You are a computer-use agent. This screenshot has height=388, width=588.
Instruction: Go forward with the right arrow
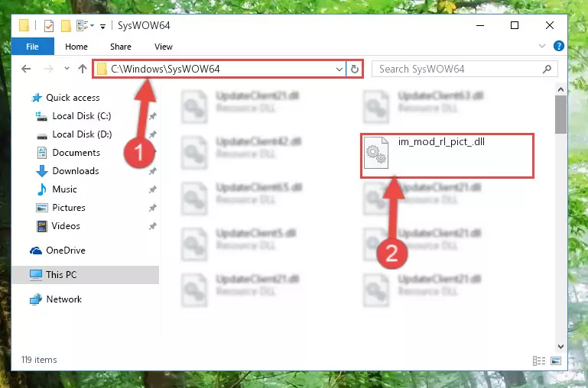coord(48,69)
